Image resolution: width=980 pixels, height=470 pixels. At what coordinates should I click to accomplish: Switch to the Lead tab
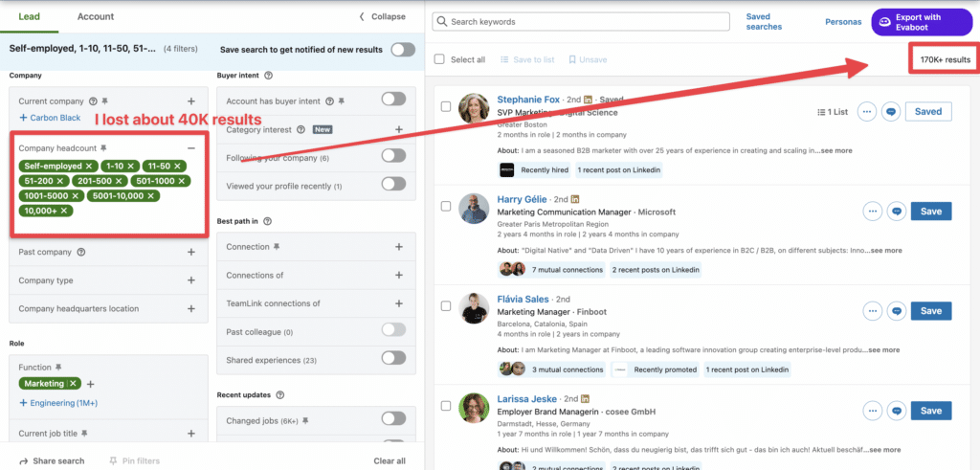coord(30,17)
